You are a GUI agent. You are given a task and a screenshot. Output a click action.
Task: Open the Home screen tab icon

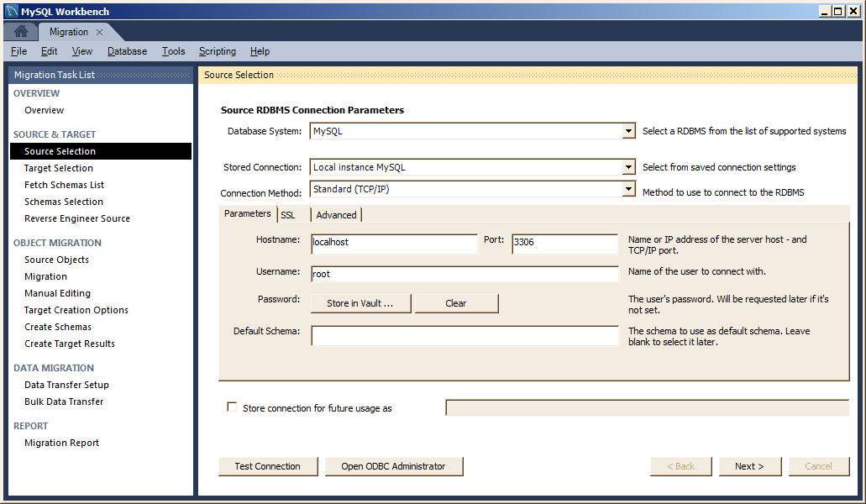coord(21,31)
